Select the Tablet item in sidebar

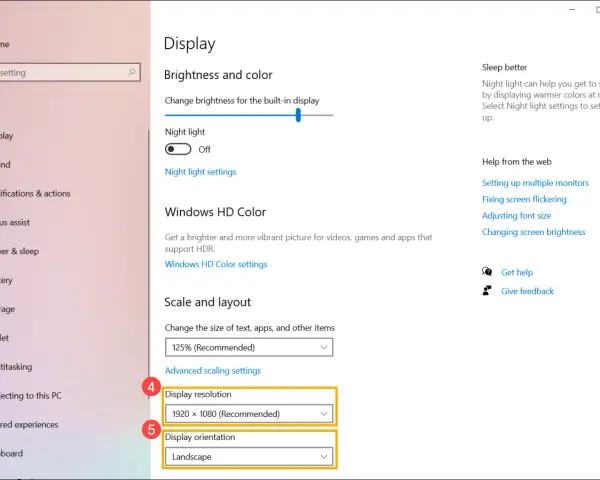[5, 338]
